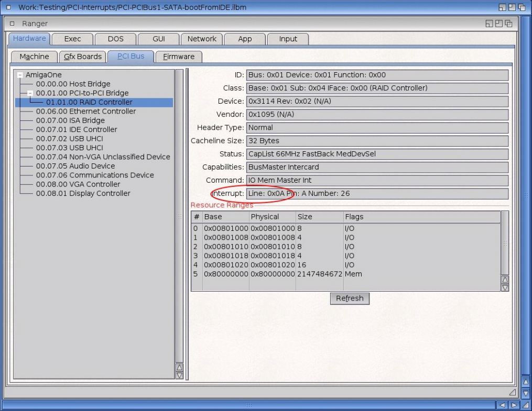Select 00.07.05 Audio Device entry
The height and width of the screenshot is (411, 532).
(75, 166)
